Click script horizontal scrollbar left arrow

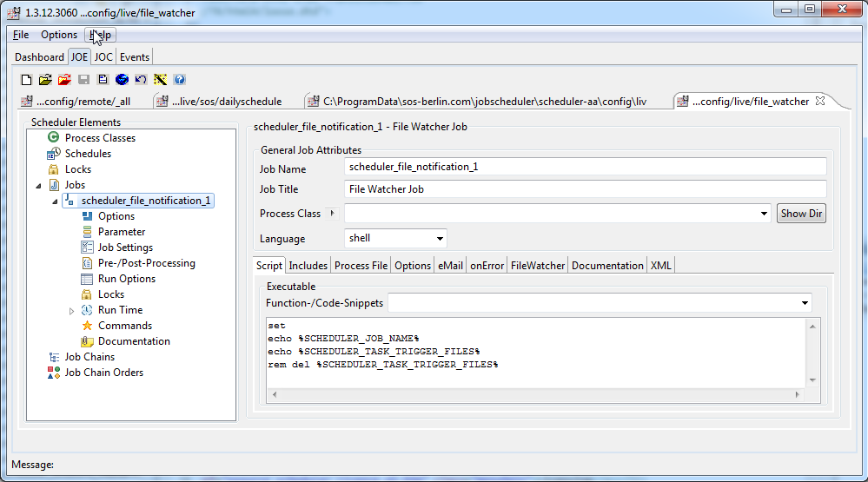coord(275,394)
